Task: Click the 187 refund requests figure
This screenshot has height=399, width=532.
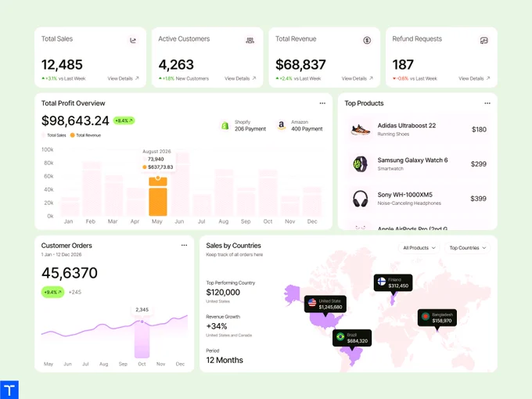Action: tap(403, 65)
